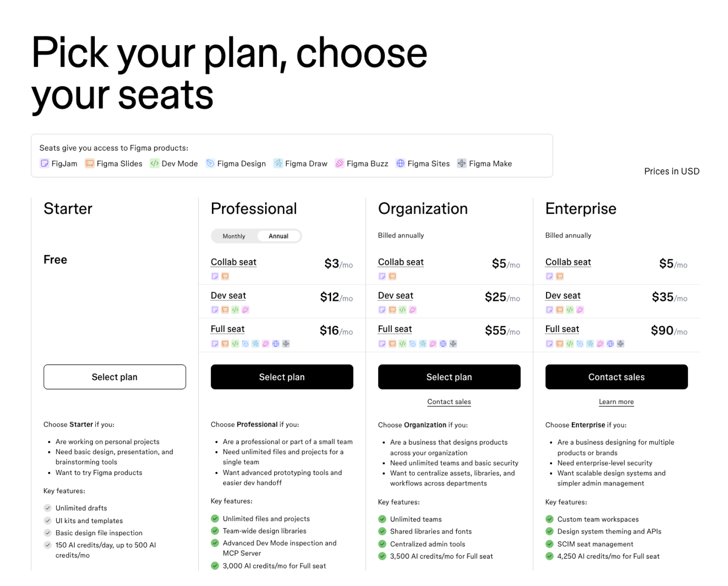
Task: Select the Professional plan button
Action: [282, 377]
